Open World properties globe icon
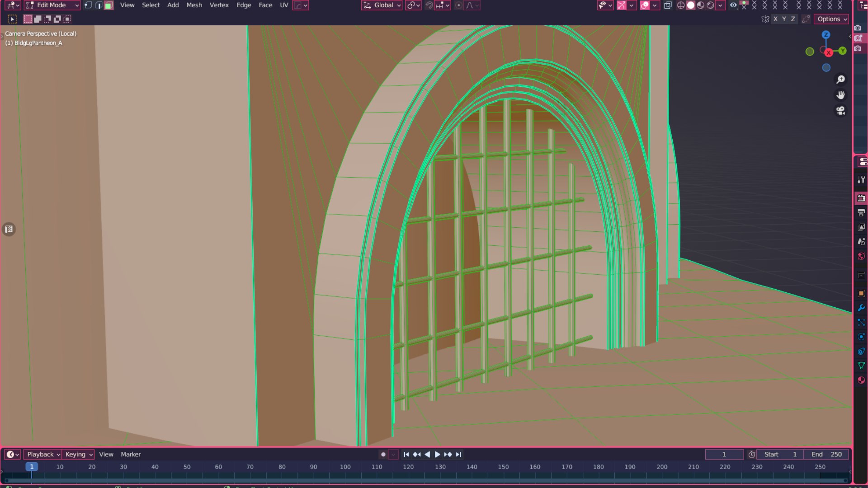The image size is (868, 488). click(861, 256)
